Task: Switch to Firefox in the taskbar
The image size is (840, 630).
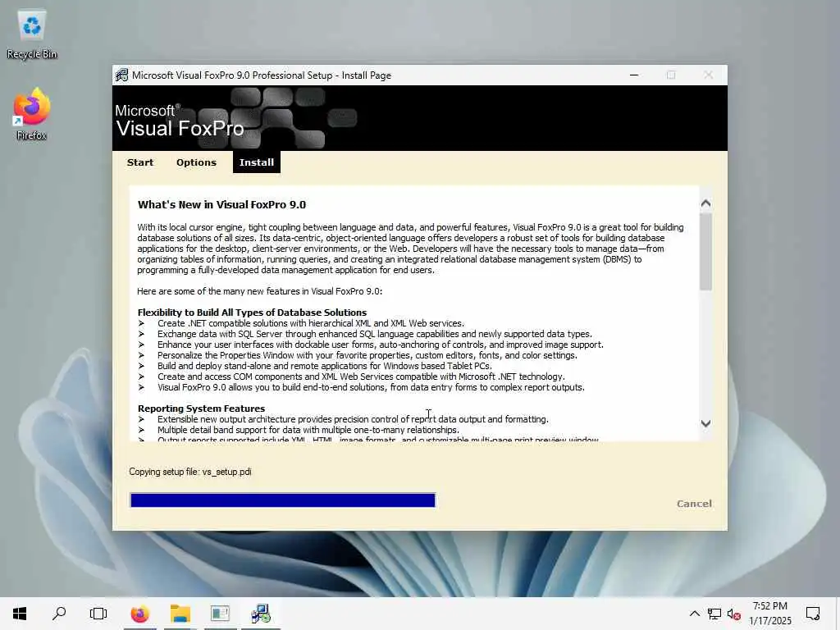Action: click(x=139, y=614)
